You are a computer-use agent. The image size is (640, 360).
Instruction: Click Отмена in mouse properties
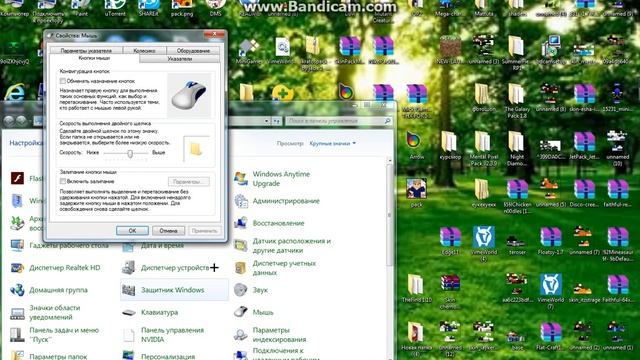(168, 231)
